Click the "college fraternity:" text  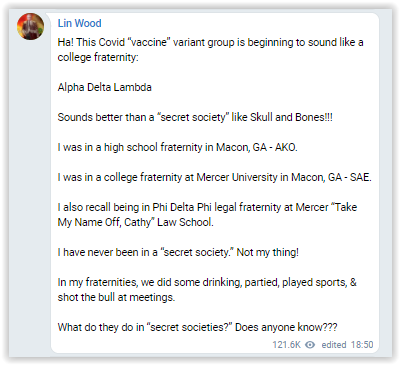[98, 57]
